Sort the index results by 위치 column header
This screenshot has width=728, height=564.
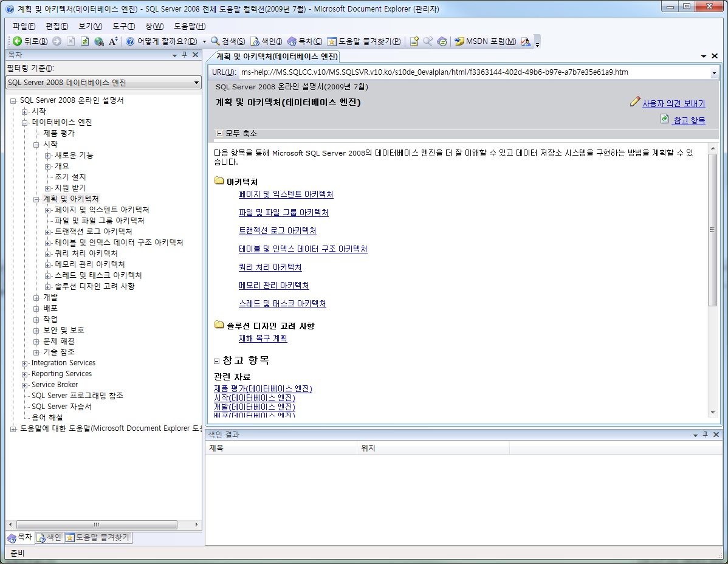point(433,448)
